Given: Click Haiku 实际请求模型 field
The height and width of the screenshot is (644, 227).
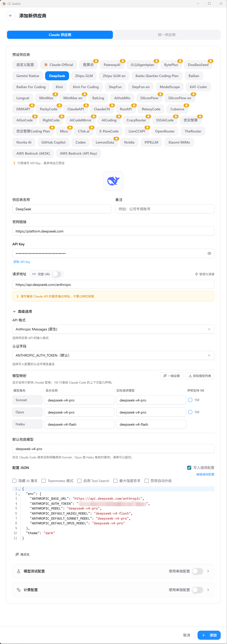Looking at the screenshot, I should [151, 424].
